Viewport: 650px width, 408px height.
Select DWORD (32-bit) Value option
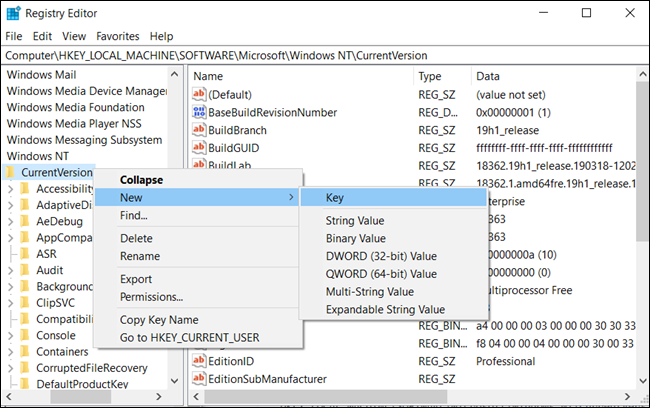click(393, 256)
